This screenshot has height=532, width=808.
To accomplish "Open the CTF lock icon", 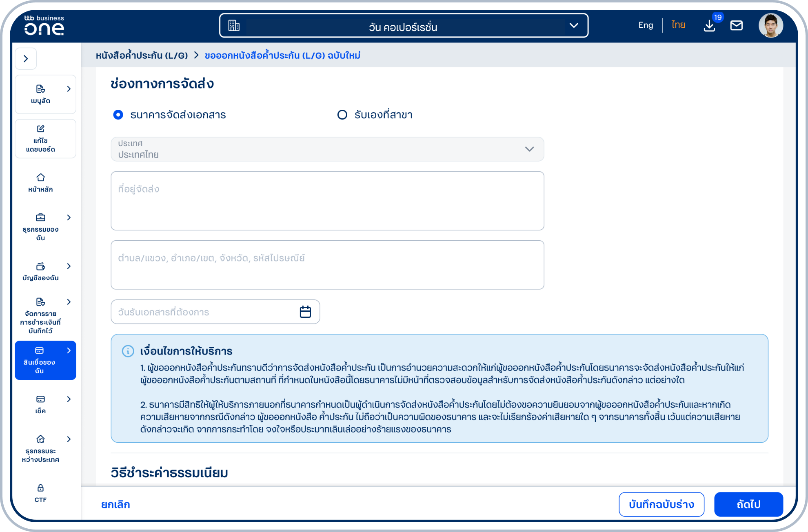I will point(40,488).
